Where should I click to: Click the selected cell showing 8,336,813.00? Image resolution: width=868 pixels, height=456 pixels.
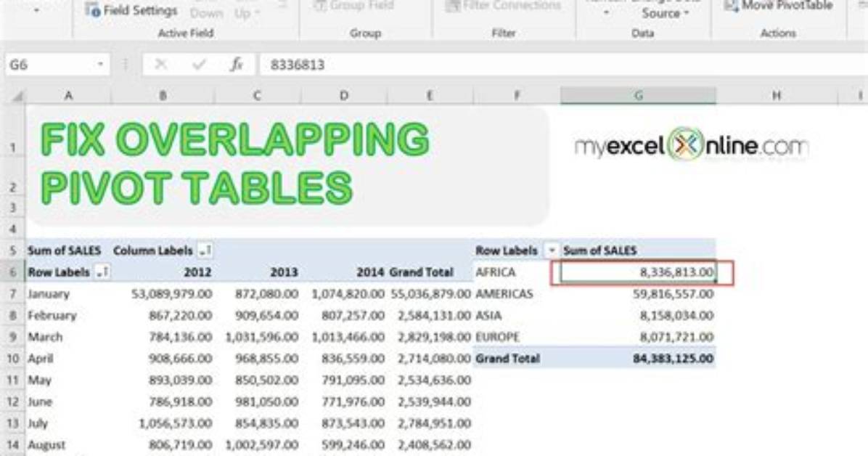pos(638,272)
